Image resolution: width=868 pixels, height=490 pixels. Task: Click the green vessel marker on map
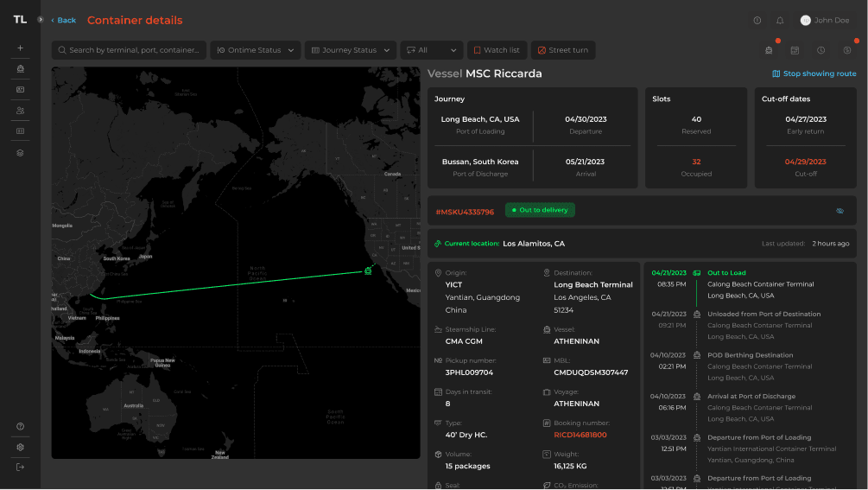[368, 270]
